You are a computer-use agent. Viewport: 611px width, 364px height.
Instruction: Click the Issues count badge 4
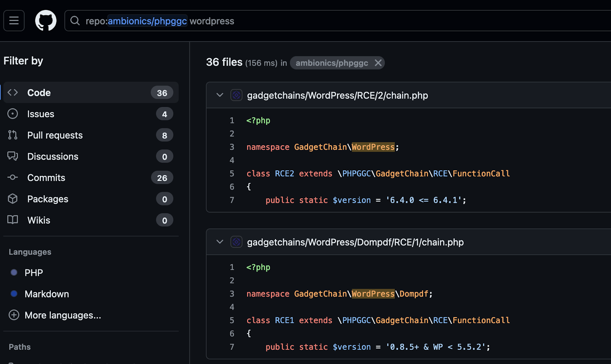[165, 114]
